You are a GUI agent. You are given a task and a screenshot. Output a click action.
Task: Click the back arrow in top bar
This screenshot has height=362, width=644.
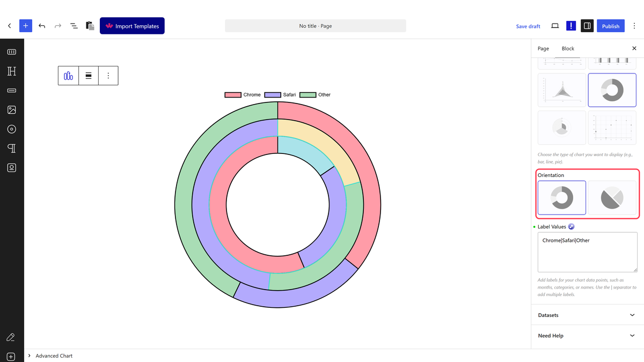click(9, 26)
